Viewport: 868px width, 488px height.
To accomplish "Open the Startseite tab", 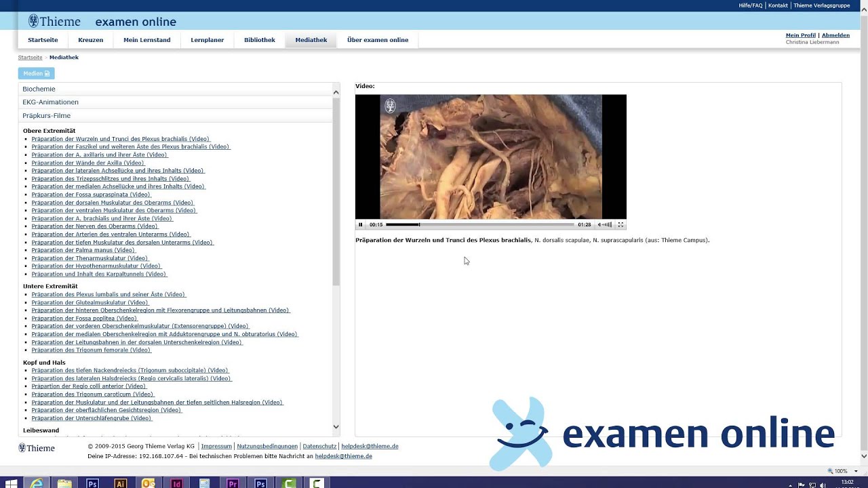I will click(x=43, y=40).
